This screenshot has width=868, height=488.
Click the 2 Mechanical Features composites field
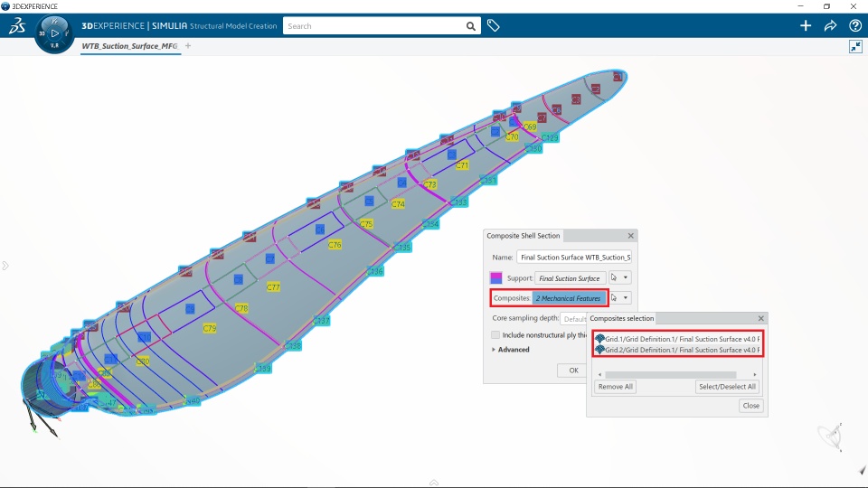pos(569,298)
